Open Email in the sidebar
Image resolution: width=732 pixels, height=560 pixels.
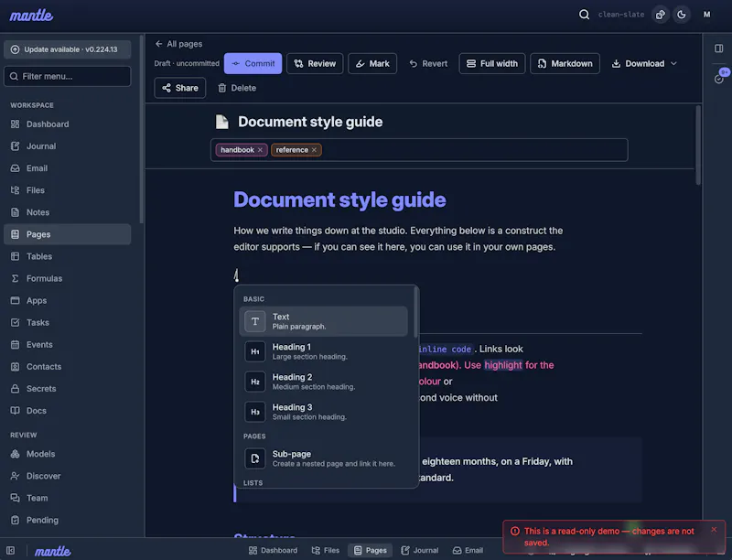click(67, 168)
